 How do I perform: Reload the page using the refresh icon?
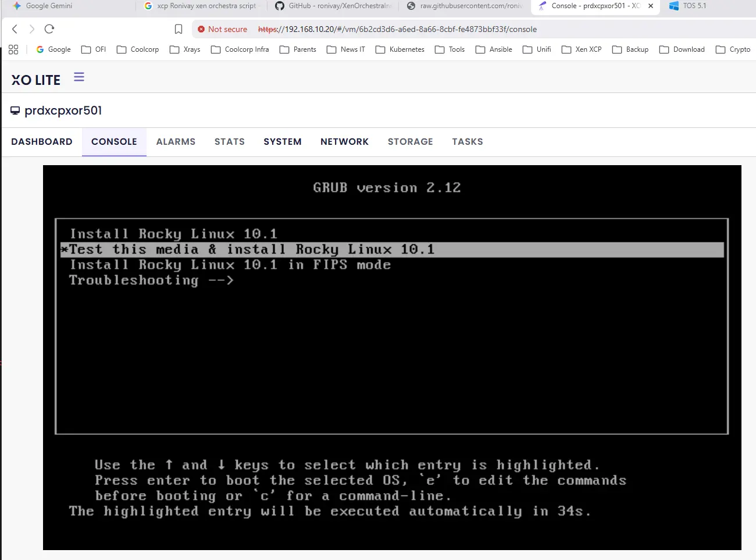[49, 28]
